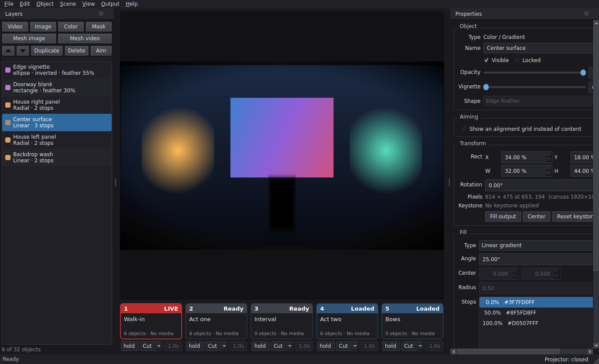Select the Backdrop wash layer row
The image size is (599, 364).
point(57,157)
